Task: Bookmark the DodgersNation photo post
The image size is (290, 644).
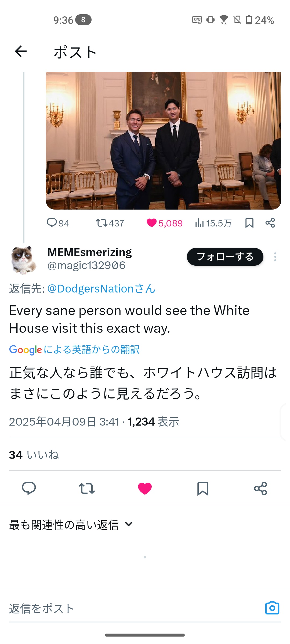Action: coord(249,223)
